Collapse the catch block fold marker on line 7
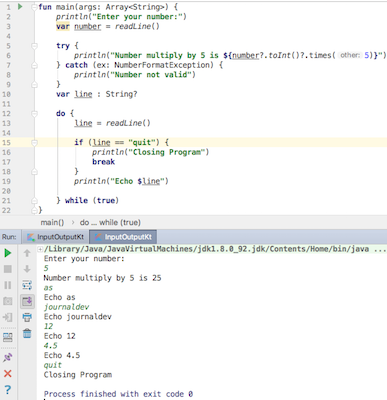Image resolution: width=387 pixels, height=400 pixels. [x=34, y=65]
